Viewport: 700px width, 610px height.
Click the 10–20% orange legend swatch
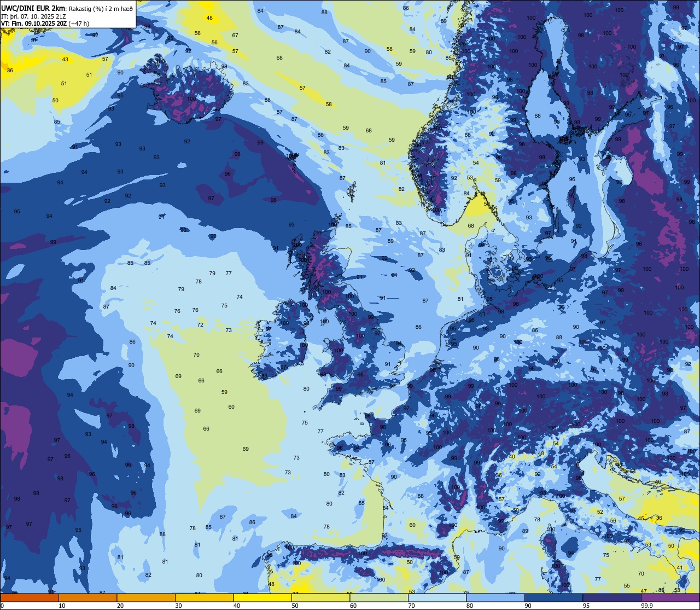pos(88,598)
